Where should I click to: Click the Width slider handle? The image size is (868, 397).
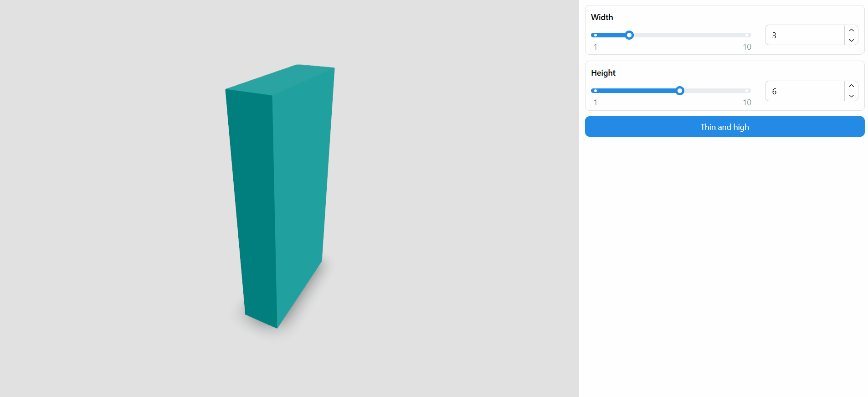click(x=629, y=35)
